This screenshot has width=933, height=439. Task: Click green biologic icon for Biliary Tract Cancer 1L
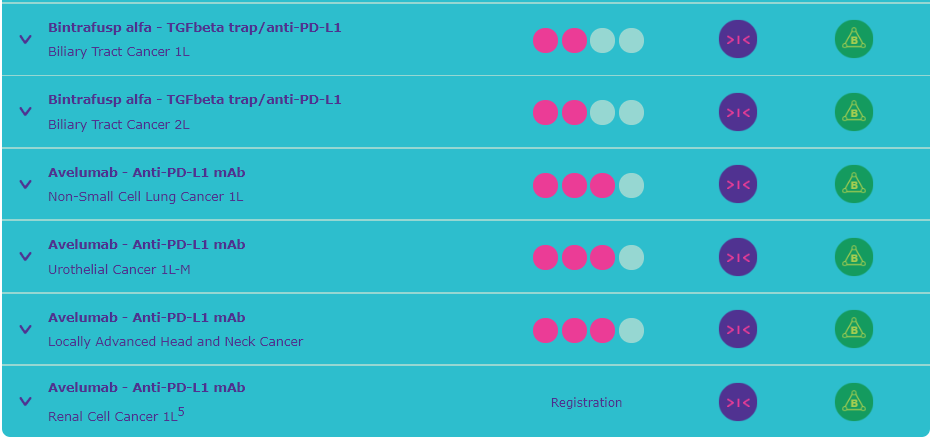click(854, 39)
